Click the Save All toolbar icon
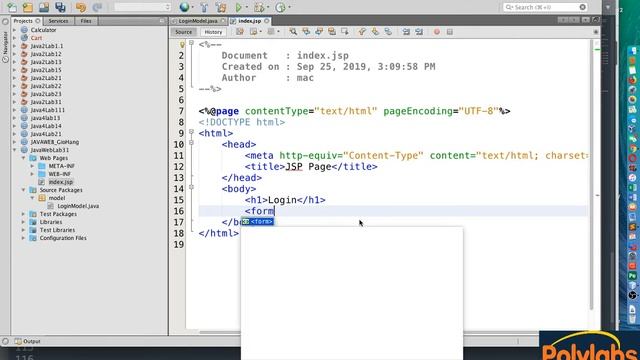The height and width of the screenshot is (360, 640). click(60, 7)
